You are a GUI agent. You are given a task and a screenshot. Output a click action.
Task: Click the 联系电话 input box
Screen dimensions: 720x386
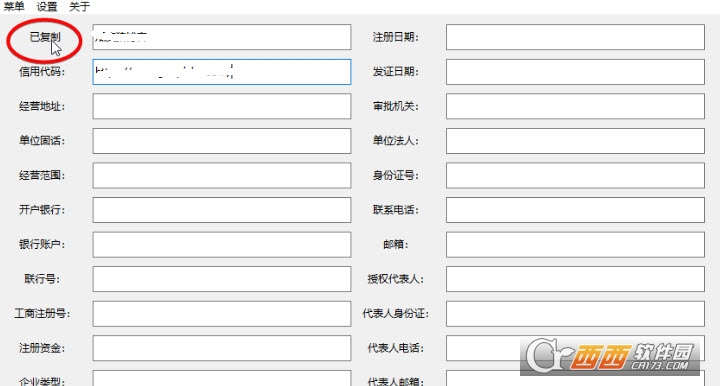[575, 210]
